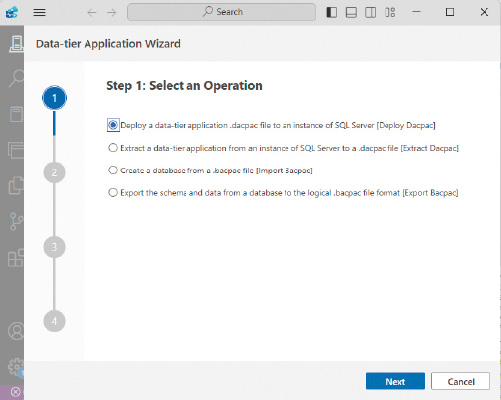This screenshot has height=400, width=501.
Task: Open the Notebooks view in sidebar
Action: pyautogui.click(x=16, y=114)
